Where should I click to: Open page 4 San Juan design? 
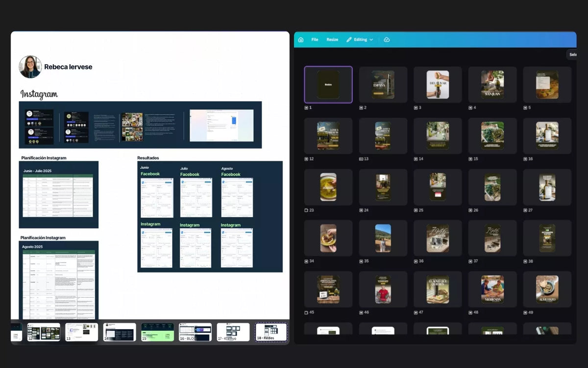click(492, 84)
